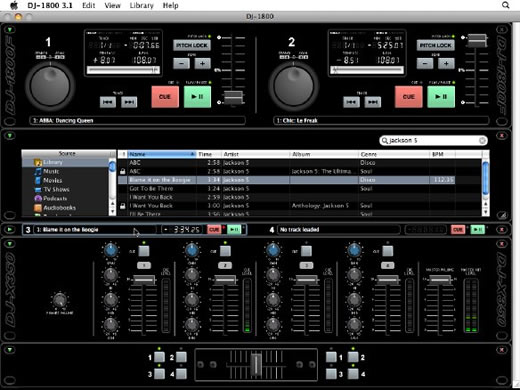Open Spotlight search in menu bar
Image resolution: width=520 pixels, height=390 pixels.
pyautogui.click(x=505, y=5)
